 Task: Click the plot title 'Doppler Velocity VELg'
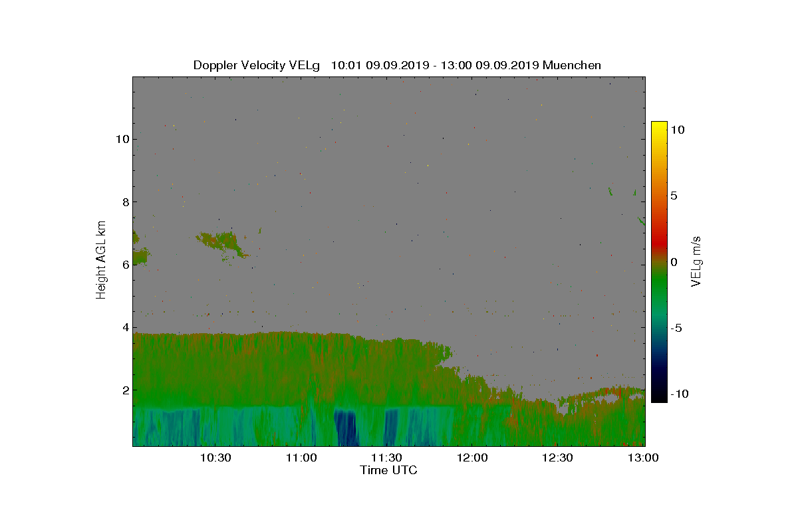[256, 65]
